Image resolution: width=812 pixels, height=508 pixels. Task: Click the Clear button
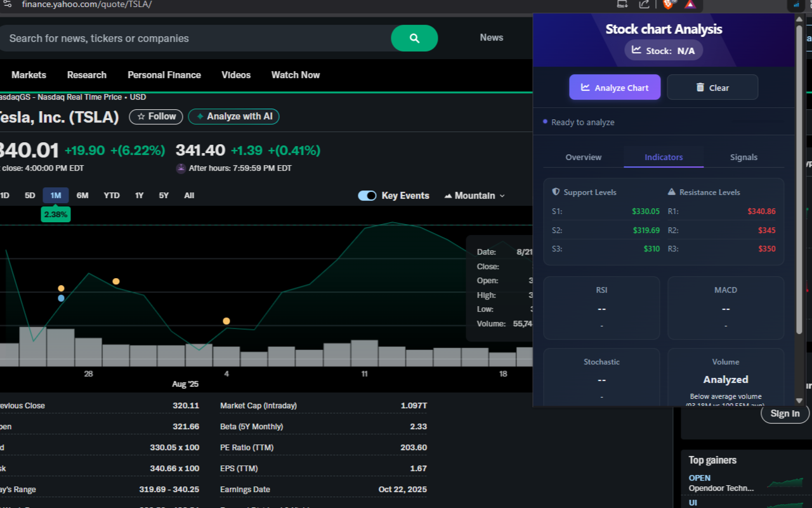712,87
